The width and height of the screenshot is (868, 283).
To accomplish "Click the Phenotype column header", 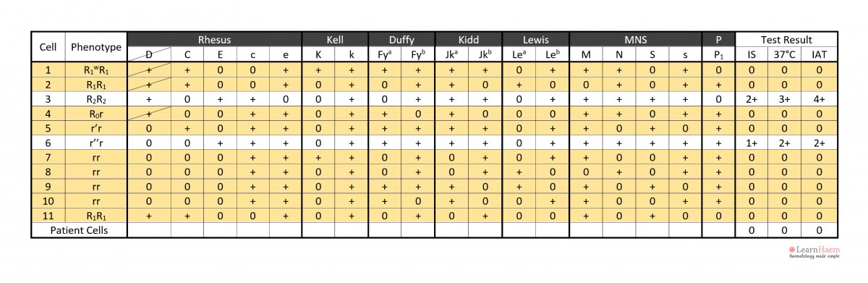I will [96, 47].
